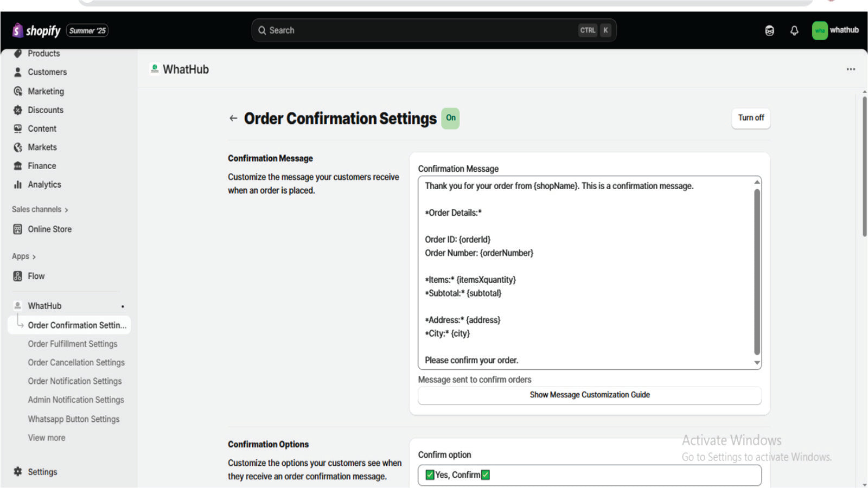Open Order Fulfillment Settings page
The height and width of the screenshot is (488, 868).
73,344
